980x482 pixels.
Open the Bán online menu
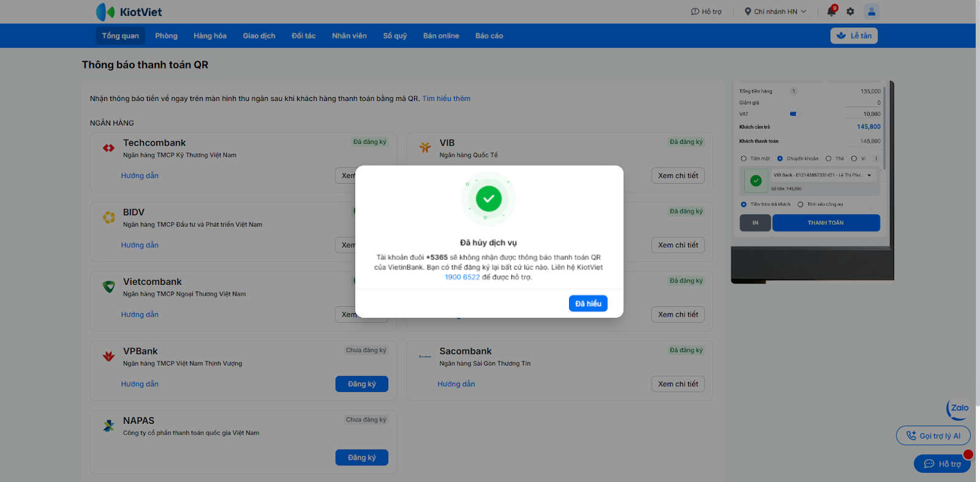point(441,36)
